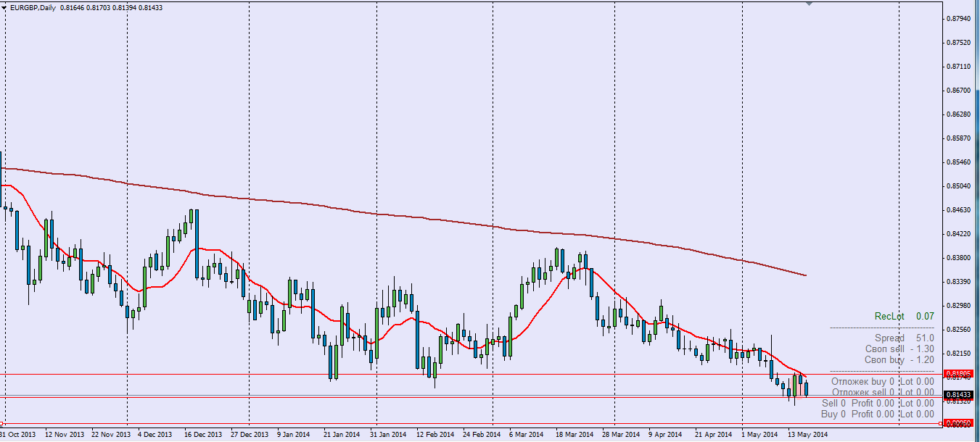Click the green RecLot 0.07 label

(x=904, y=317)
